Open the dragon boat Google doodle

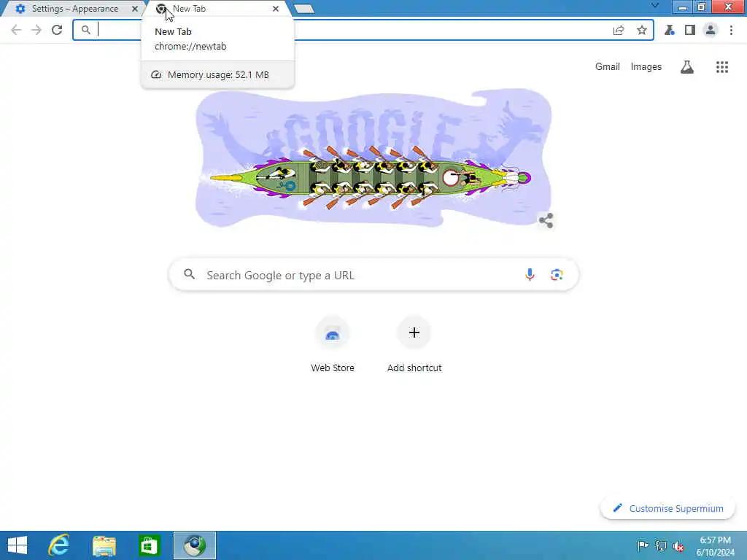[x=373, y=157]
